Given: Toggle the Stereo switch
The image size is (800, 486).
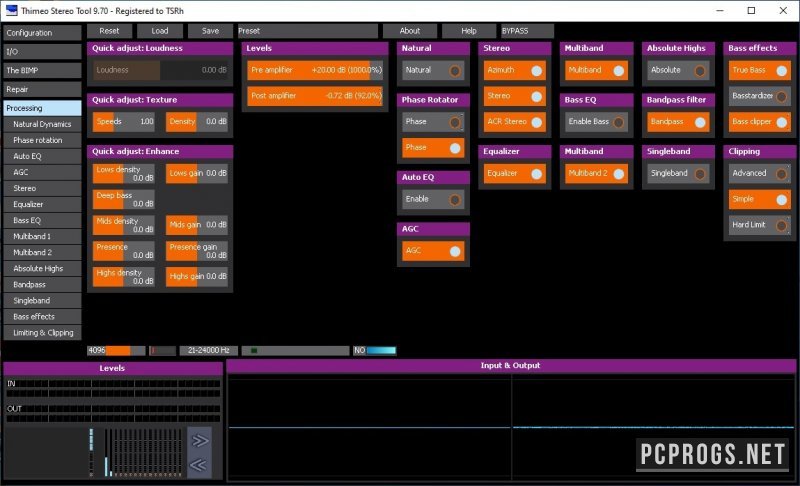Looking at the screenshot, I should [x=515, y=96].
